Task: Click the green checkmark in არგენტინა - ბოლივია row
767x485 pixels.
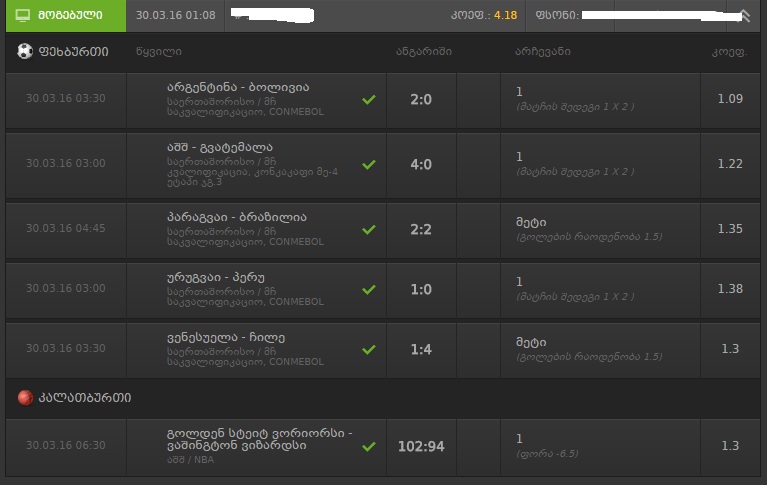Action: 369,100
